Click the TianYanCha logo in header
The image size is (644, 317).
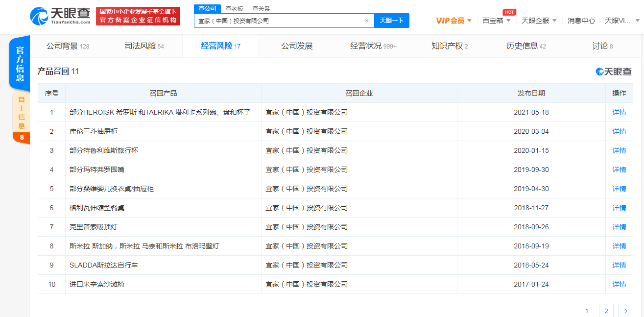tap(60, 16)
